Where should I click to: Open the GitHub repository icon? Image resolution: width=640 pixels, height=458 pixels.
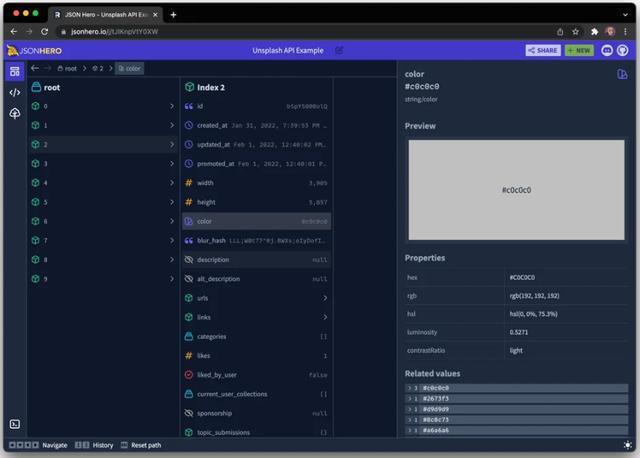(625, 50)
